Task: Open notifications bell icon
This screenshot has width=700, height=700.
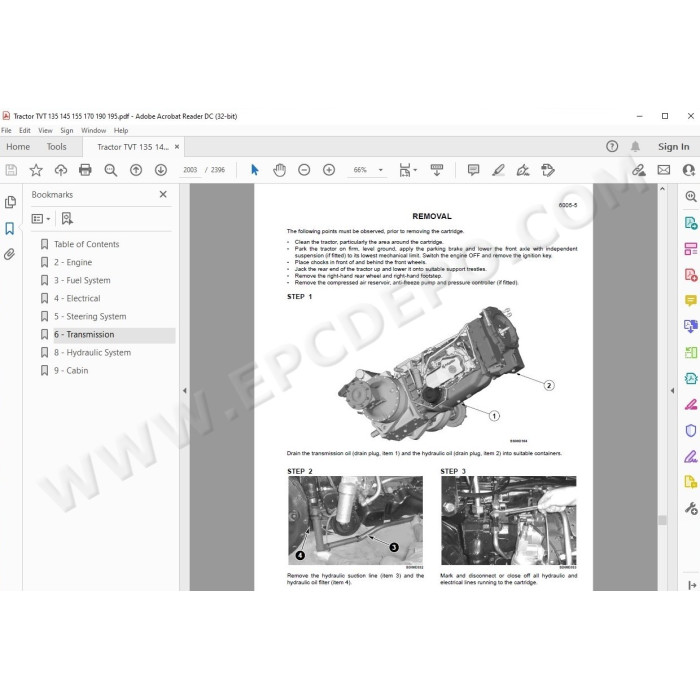Action: [x=635, y=146]
